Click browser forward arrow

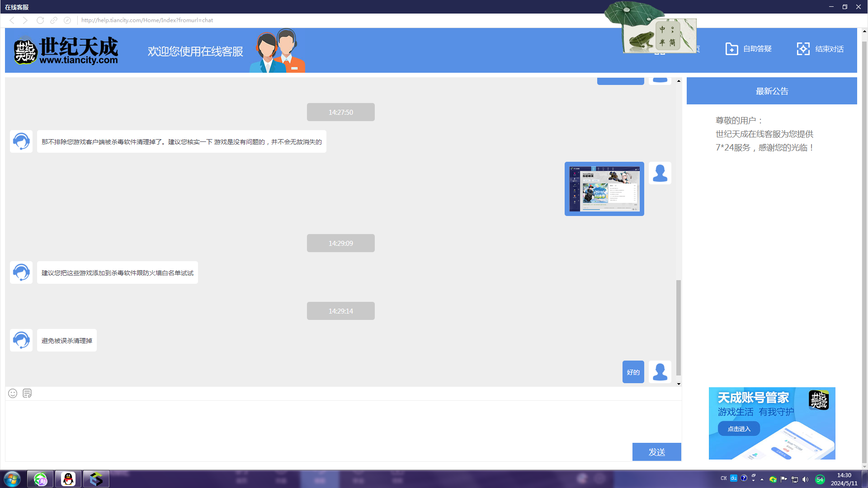[x=25, y=20]
